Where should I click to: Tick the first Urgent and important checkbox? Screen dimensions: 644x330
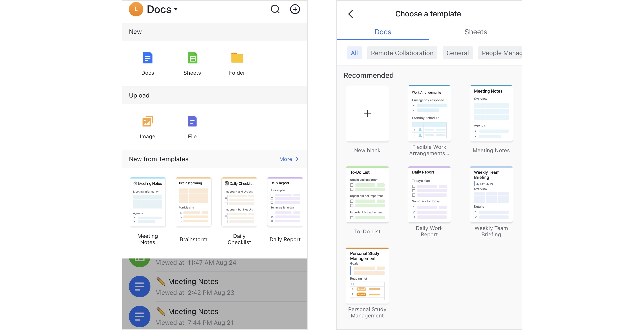[352, 185]
